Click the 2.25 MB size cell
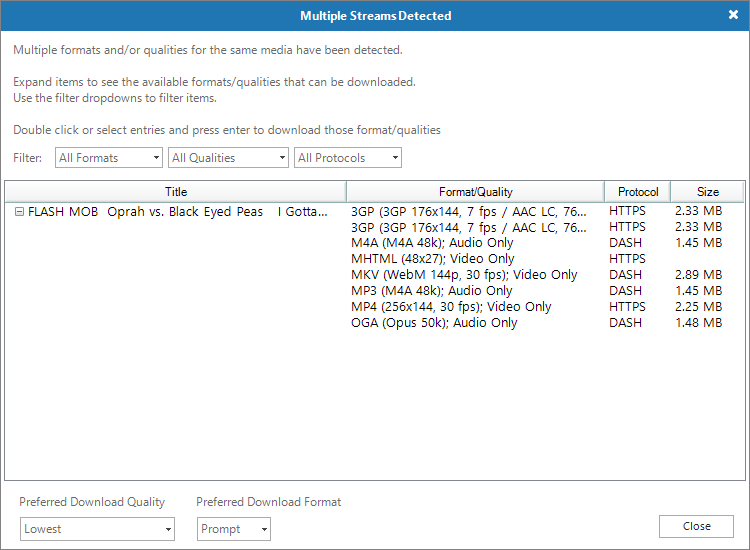The image size is (750, 550). tap(698, 307)
